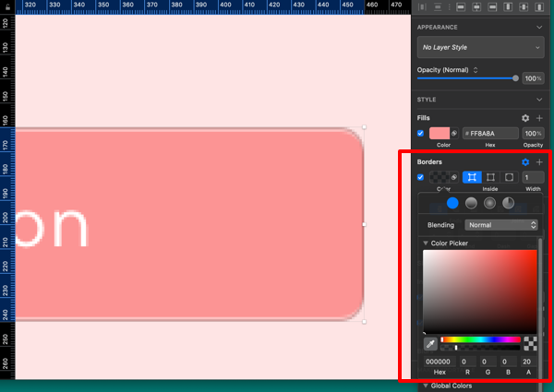This screenshot has height=392, width=554.
Task: Open the Fills settings gear
Action: pos(525,118)
